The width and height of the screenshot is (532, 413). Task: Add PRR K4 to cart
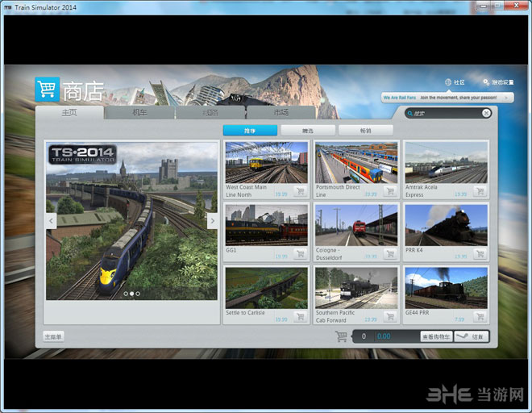(x=480, y=254)
